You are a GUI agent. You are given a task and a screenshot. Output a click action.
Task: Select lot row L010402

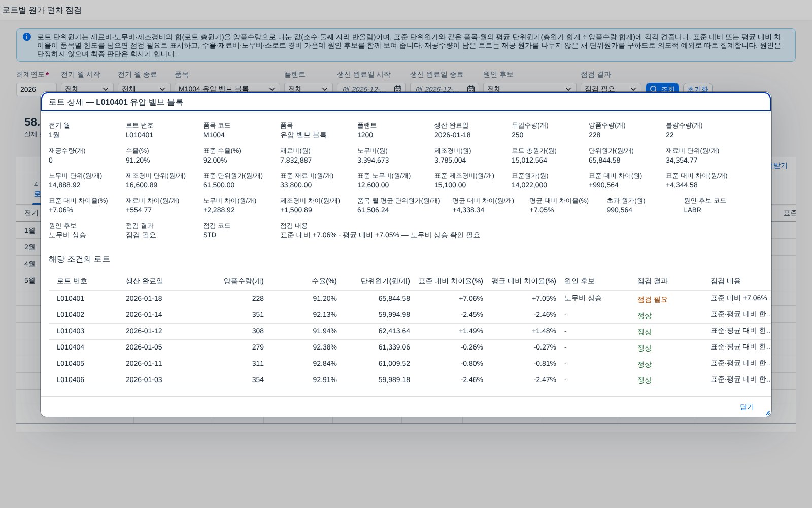click(x=410, y=315)
